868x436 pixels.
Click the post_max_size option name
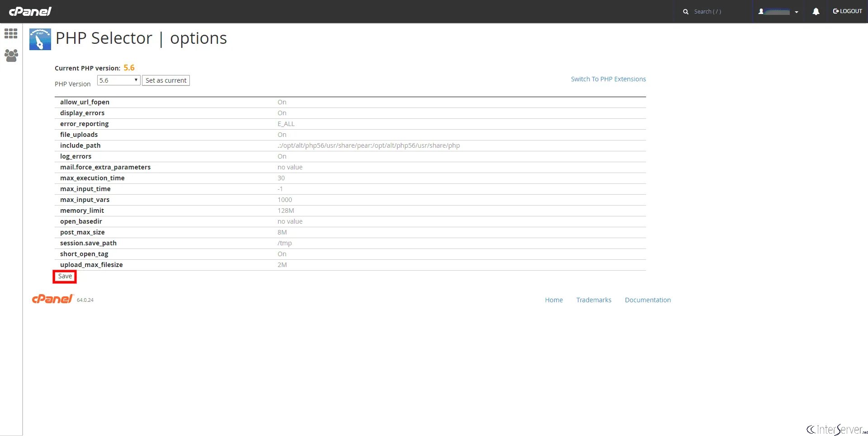click(x=82, y=232)
